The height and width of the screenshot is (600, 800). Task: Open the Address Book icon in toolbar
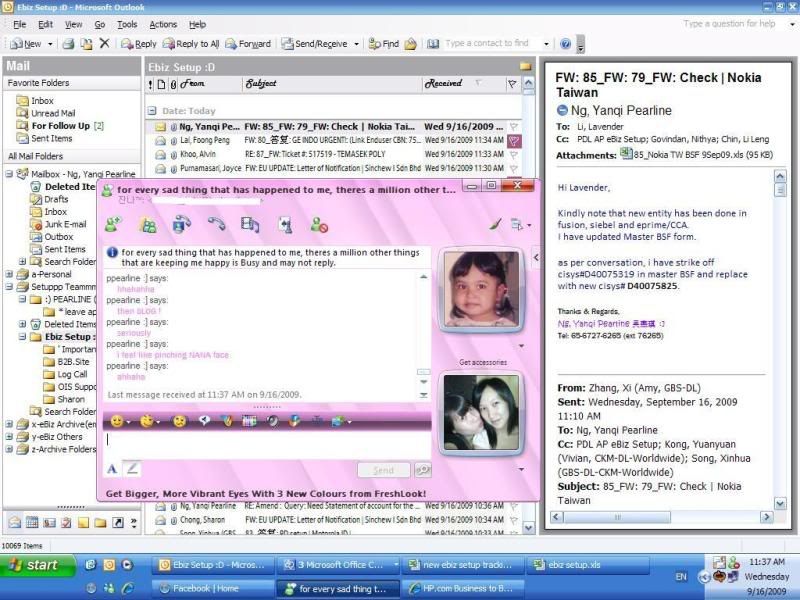click(433, 44)
